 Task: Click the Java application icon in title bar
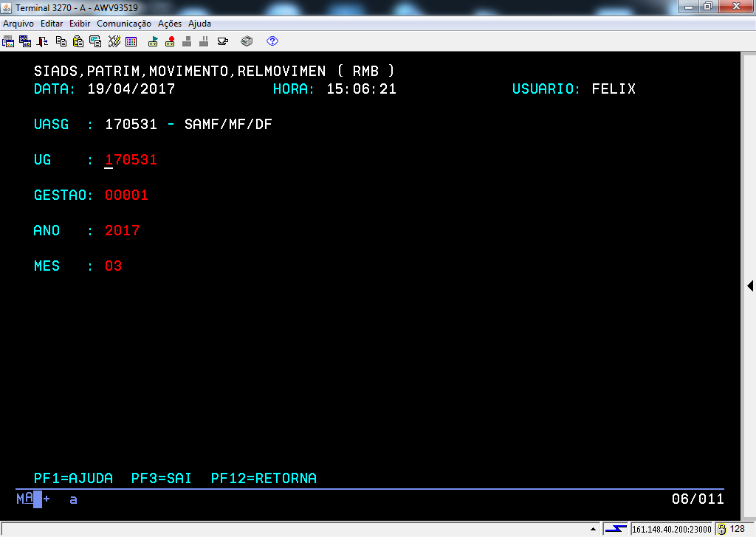6,7
